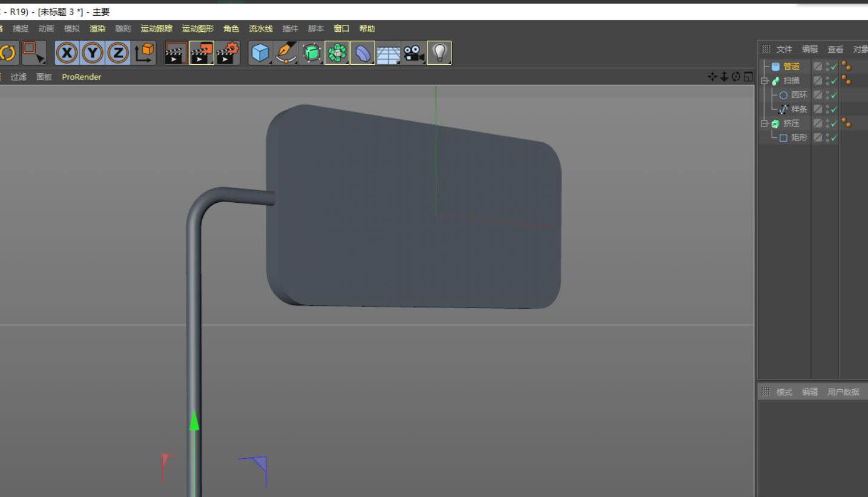Open the ProRender viewport menu

81,77
